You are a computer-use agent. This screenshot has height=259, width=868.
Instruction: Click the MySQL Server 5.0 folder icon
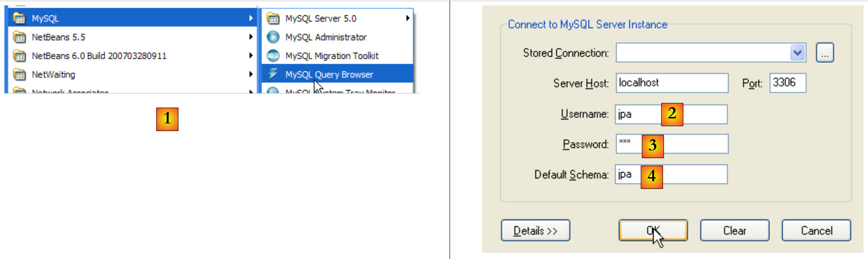(x=273, y=19)
